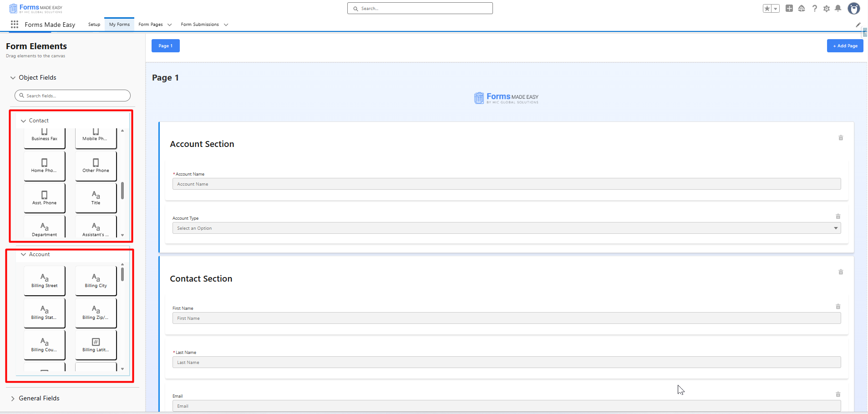Viewport: 868px width, 414px height.
Task: Select the Billing City field tile
Action: coord(96,281)
